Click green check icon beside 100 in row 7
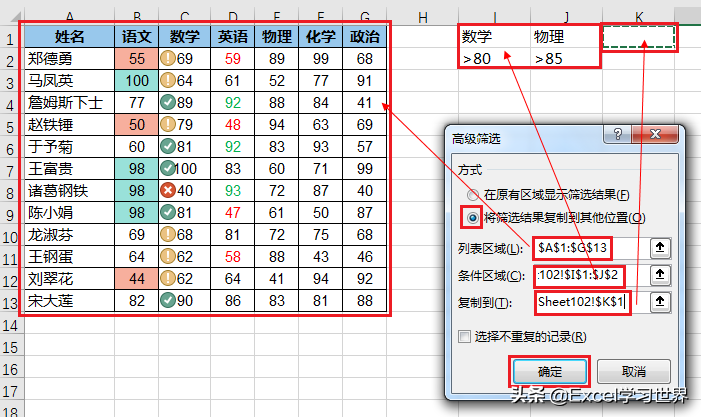 [x=168, y=168]
